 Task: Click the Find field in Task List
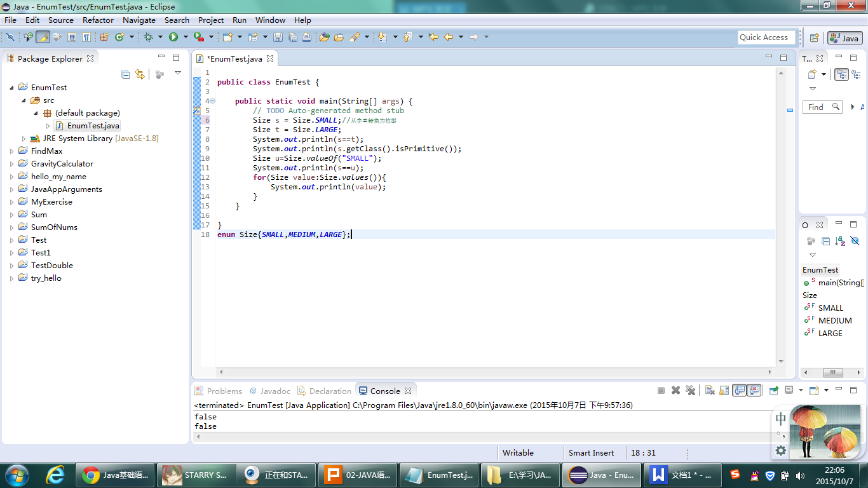pos(822,107)
